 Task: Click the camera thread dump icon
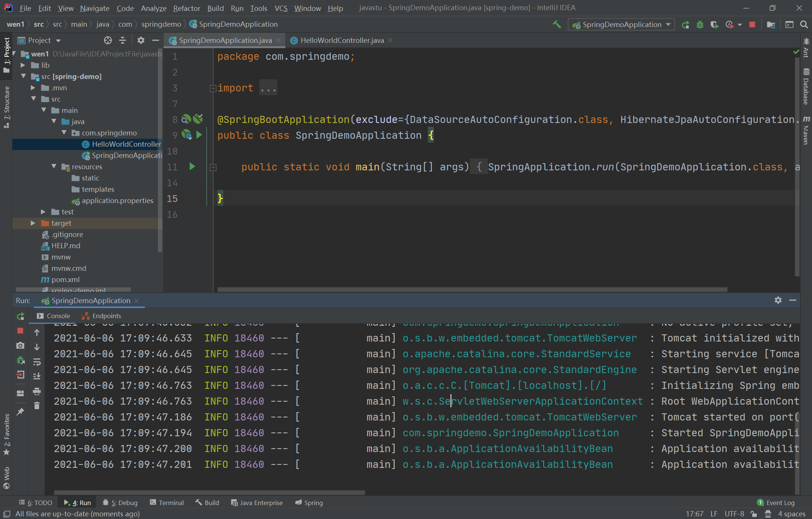[x=21, y=345]
